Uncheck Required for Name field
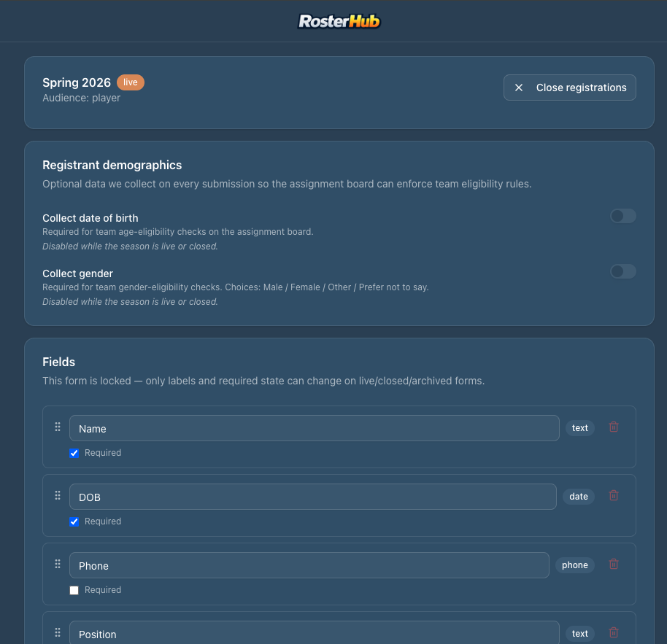The width and height of the screenshot is (667, 644). tap(74, 453)
